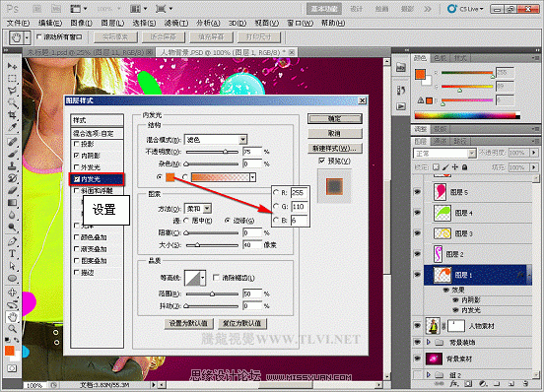Select the Brush tool
Screen dimensions: 544x392
click(x=13, y=154)
